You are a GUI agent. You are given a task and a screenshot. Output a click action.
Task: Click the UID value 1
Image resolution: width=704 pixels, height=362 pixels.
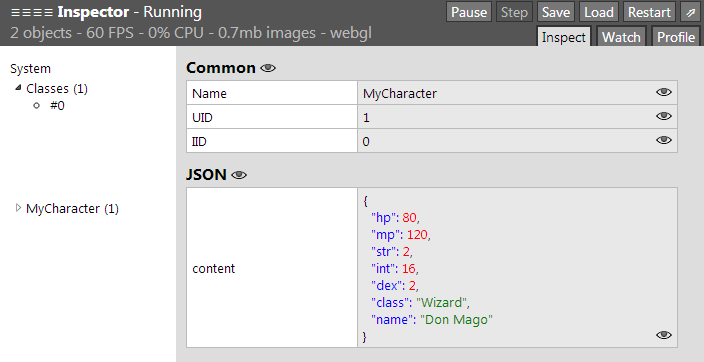366,118
